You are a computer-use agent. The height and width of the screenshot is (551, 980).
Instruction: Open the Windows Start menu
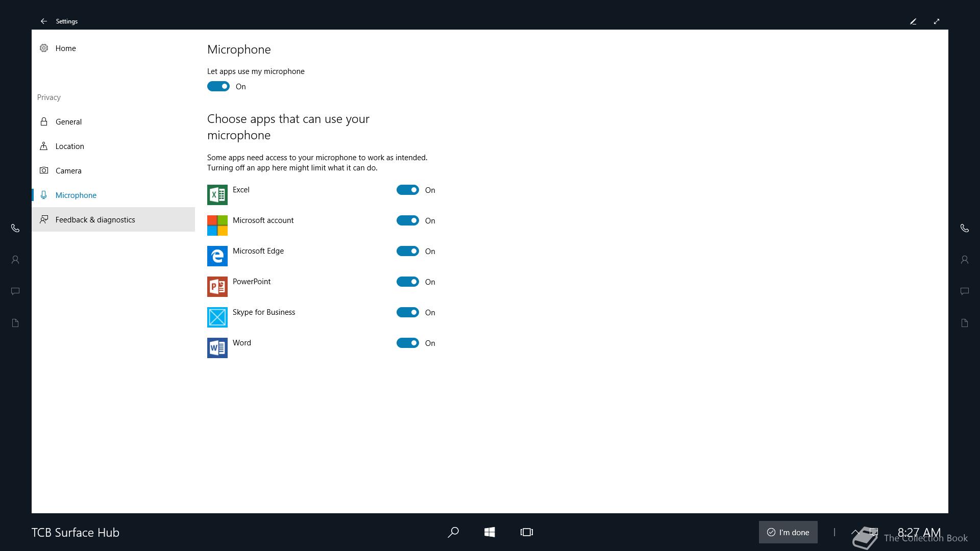pyautogui.click(x=489, y=532)
